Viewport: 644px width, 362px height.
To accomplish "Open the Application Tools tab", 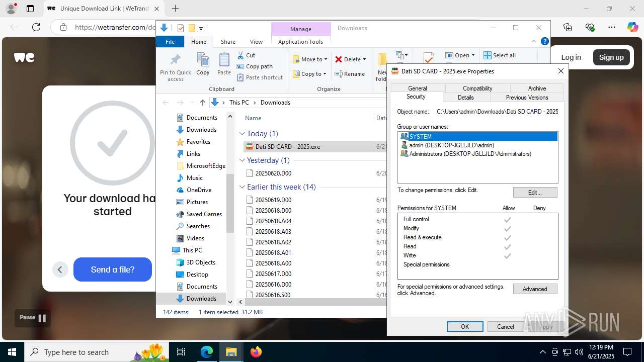I will (300, 42).
